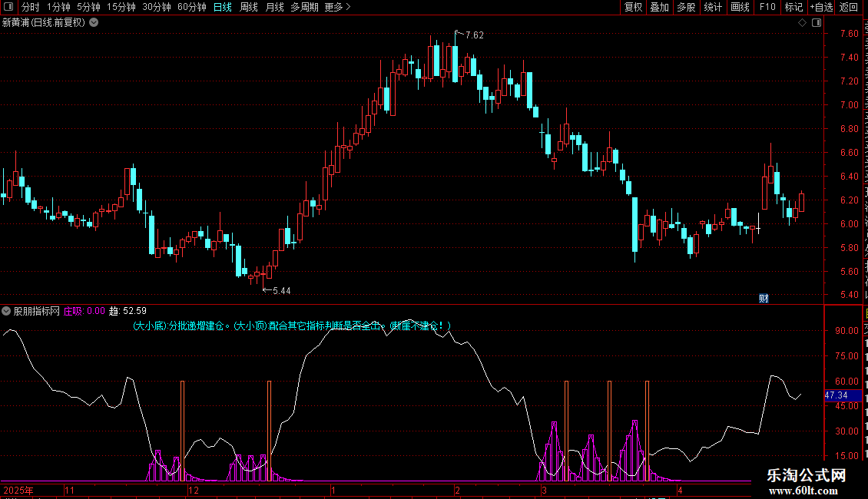Click the 标记 mark button

[x=793, y=7]
